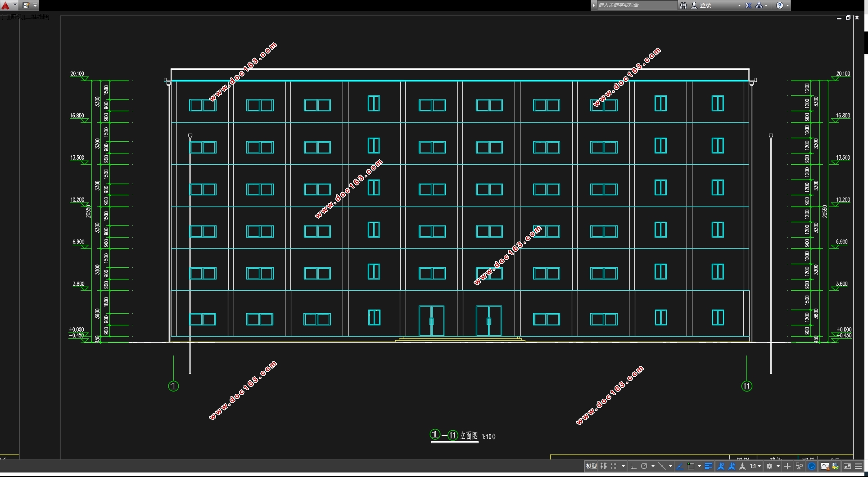This screenshot has width=868, height=477.
Task: Click the right 16.800 elevation label
Action: (843, 116)
